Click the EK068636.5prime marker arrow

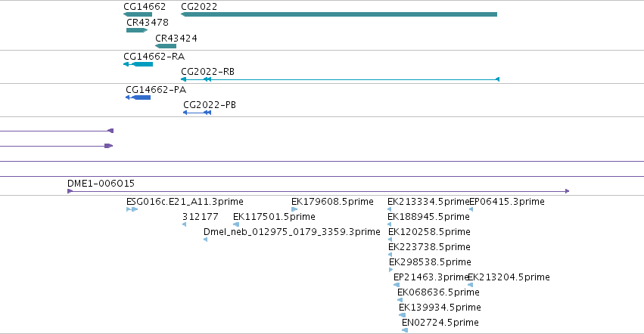tap(400, 300)
